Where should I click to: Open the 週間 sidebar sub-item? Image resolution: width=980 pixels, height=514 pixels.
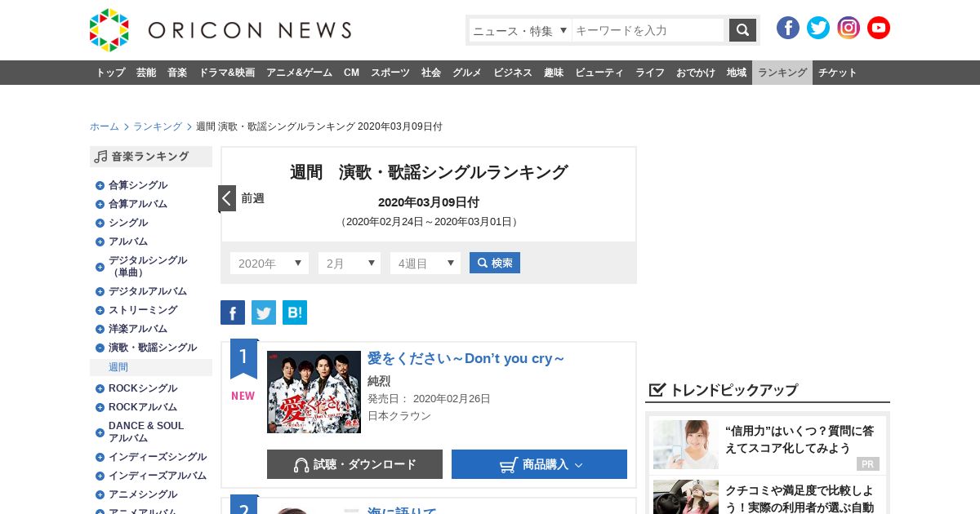click(x=151, y=367)
